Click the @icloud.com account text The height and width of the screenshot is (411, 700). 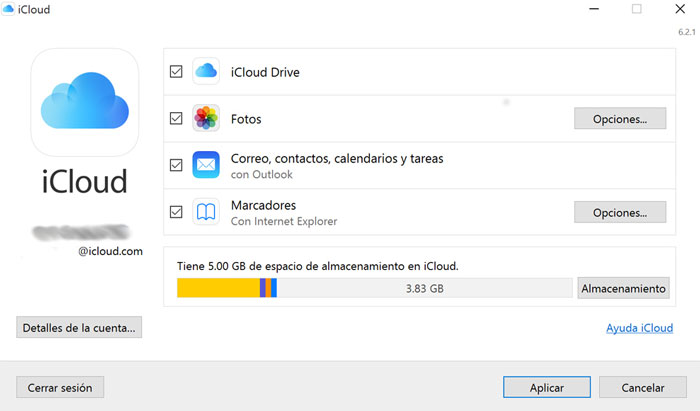pos(110,251)
